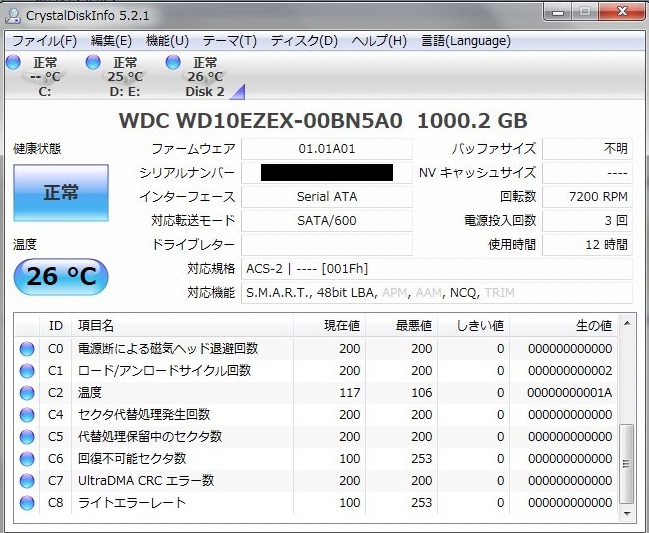Open the 編集(E) menu
649x533 pixels.
pyautogui.click(x=111, y=41)
